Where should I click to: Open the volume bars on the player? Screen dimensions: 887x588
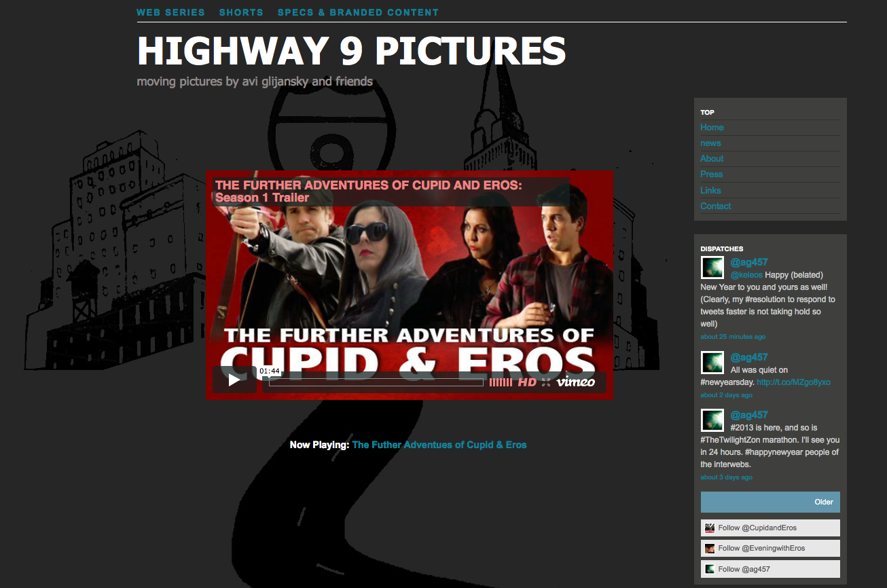[501, 382]
